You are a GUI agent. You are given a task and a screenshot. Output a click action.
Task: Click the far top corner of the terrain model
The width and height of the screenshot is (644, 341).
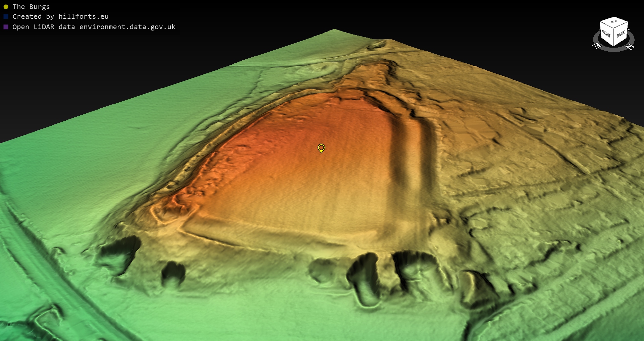(x=334, y=30)
